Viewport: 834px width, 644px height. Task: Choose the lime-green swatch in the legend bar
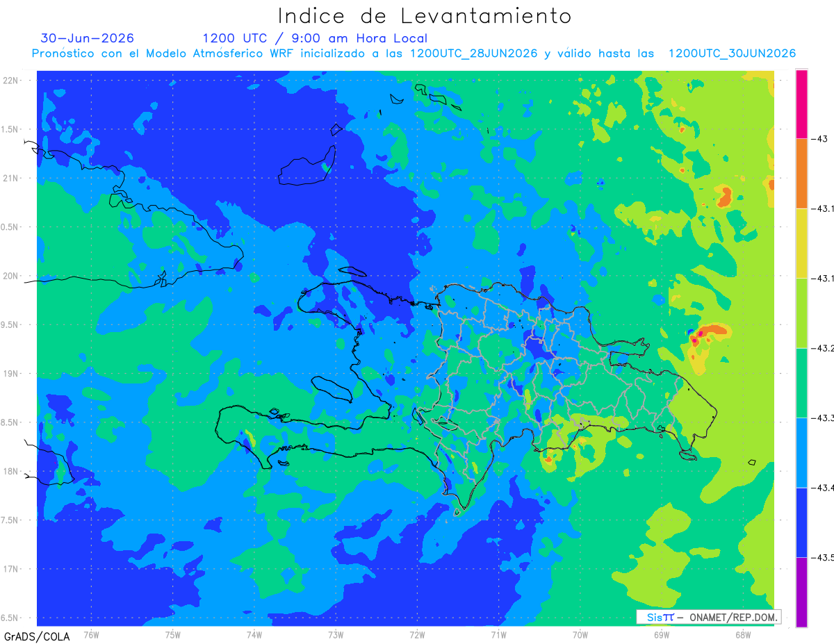pos(801,313)
